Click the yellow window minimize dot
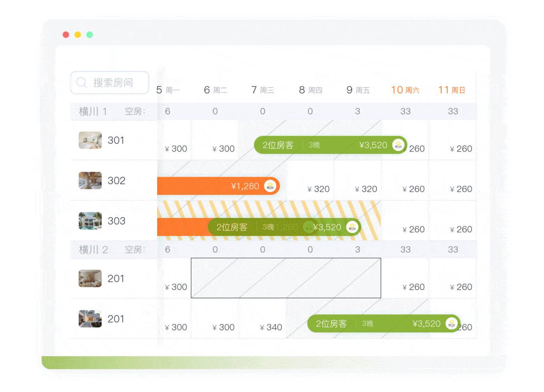544x392 pixels. click(78, 35)
